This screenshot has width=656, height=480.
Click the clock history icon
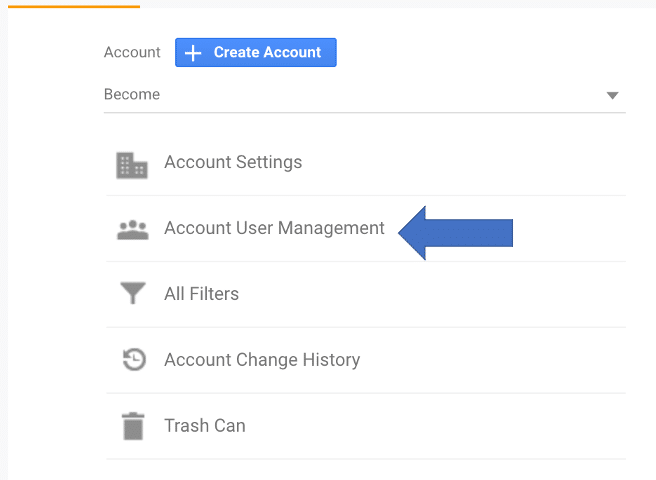134,359
